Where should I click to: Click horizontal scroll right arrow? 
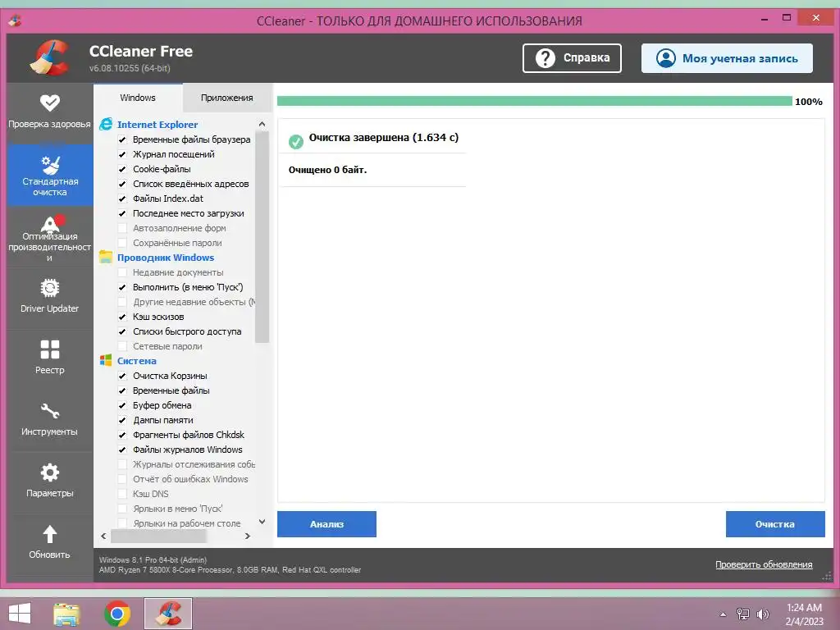(x=248, y=536)
